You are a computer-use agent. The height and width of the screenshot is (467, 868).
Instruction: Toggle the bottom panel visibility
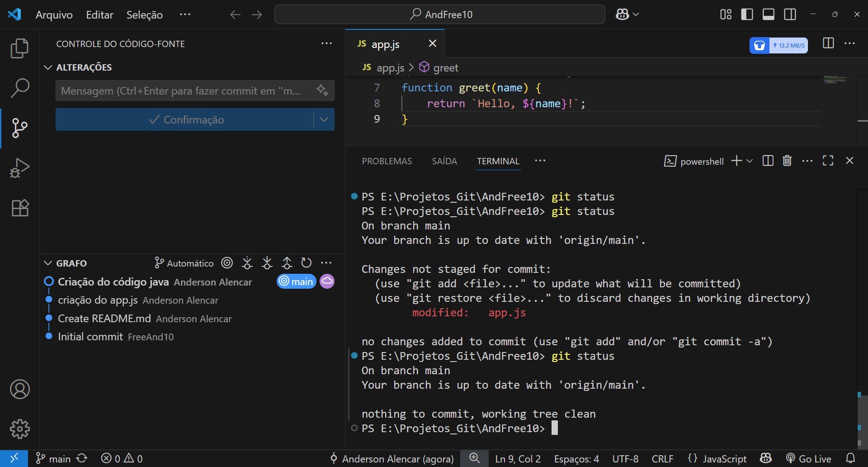pos(769,14)
